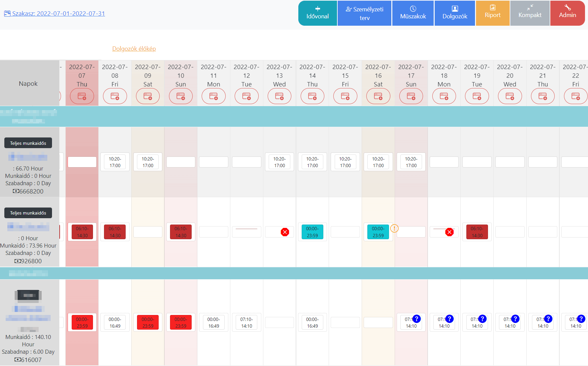Image resolution: width=588 pixels, height=366 pixels.
Task: Click the red X error icon on 07-18
Action: click(x=449, y=232)
